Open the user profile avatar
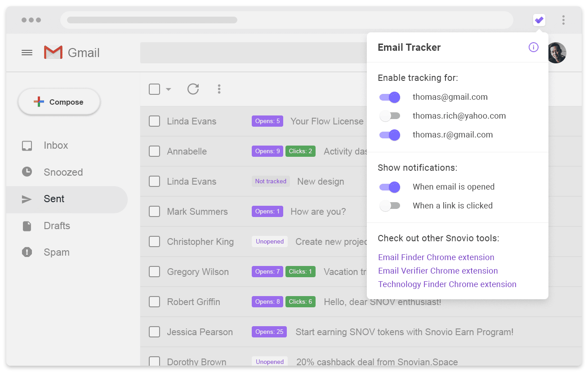The image size is (588, 372). (557, 53)
